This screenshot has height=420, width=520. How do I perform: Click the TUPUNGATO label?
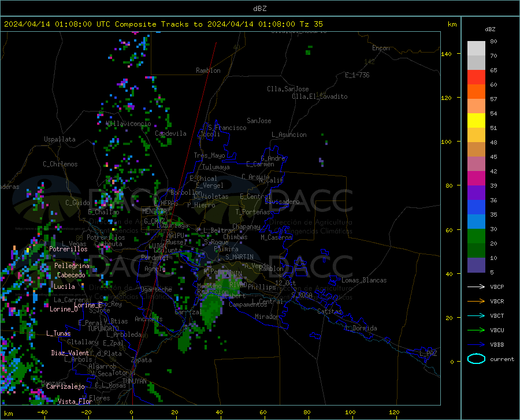[x=103, y=329]
